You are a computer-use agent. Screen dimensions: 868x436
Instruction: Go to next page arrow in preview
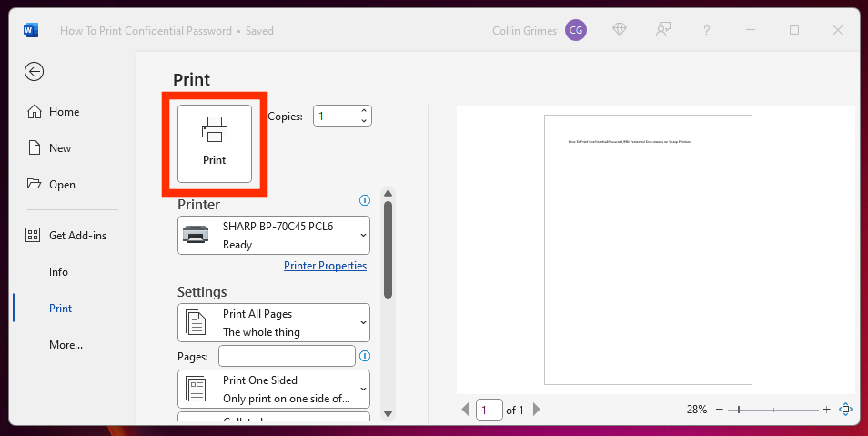[x=536, y=410]
